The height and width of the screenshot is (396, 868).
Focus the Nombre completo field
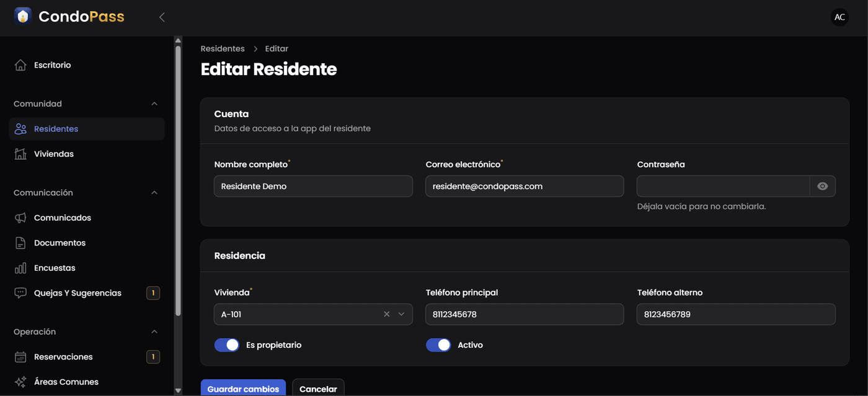coord(313,186)
